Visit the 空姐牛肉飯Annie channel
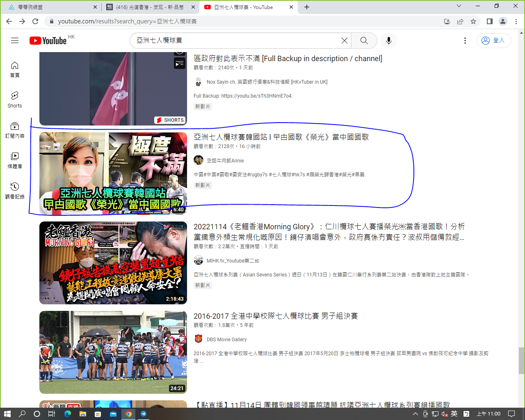The image size is (525, 420). pos(225,161)
